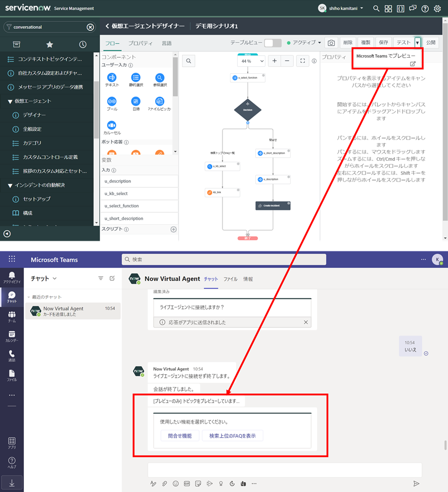Image resolution: width=448 pixels, height=492 pixels.
Task: Open the アクティブ status dropdown
Action: tap(304, 42)
